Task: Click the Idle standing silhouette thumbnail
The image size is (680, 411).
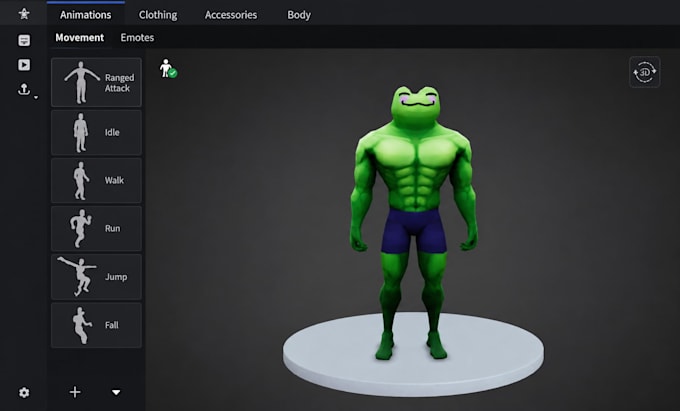Action: [x=81, y=133]
